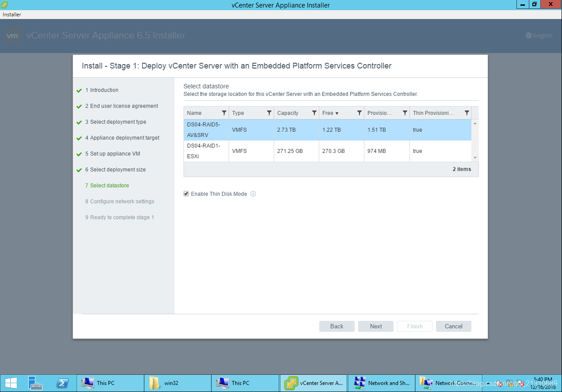Sort by the Type column header
The height and width of the screenshot is (392, 562).
(x=238, y=113)
